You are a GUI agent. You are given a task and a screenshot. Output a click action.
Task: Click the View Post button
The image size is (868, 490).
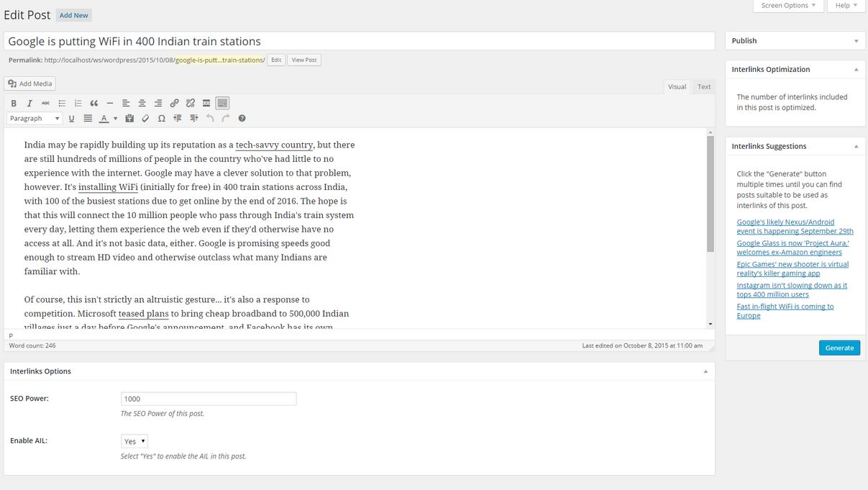(x=304, y=60)
